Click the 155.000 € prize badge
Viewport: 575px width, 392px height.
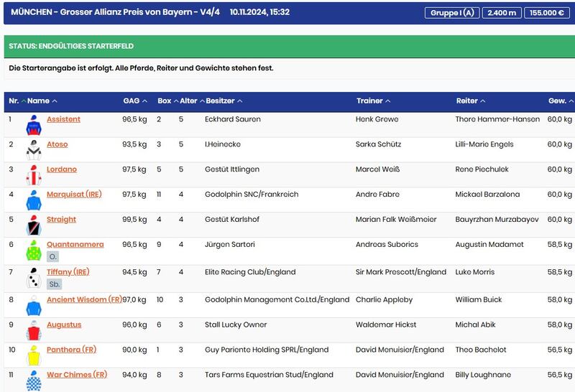tap(547, 13)
